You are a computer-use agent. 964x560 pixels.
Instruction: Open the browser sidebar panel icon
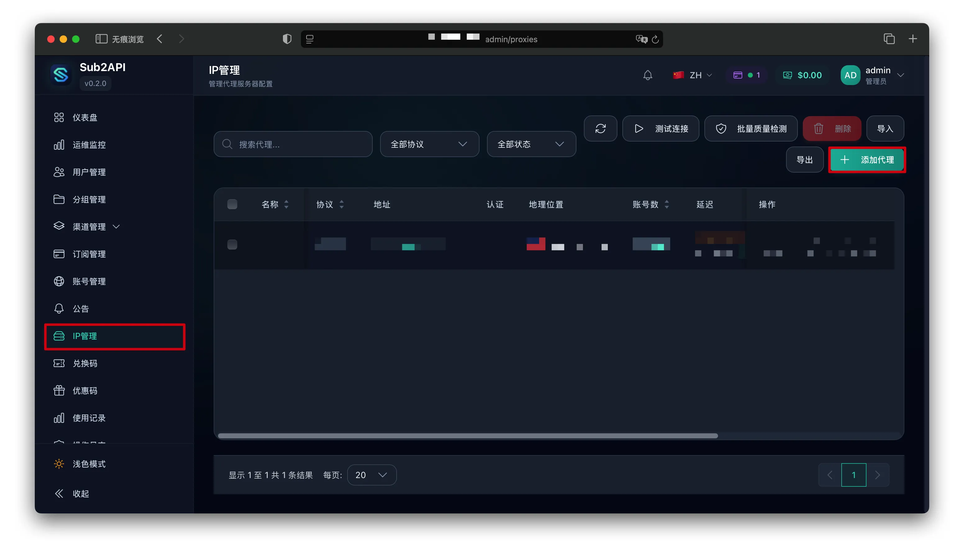point(101,39)
